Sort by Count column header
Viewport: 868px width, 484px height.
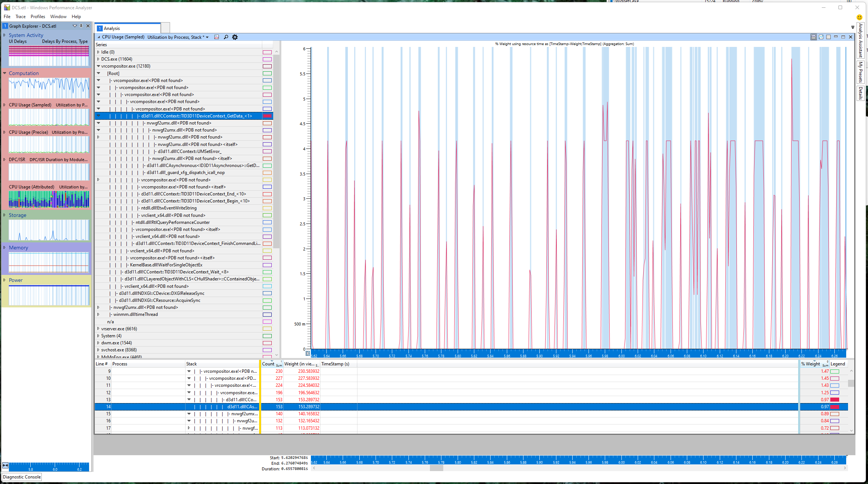click(x=272, y=364)
